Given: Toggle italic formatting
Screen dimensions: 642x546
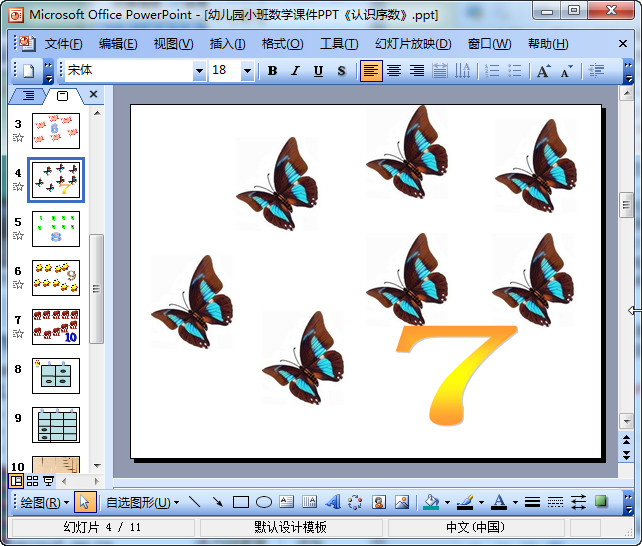Looking at the screenshot, I should point(295,71).
